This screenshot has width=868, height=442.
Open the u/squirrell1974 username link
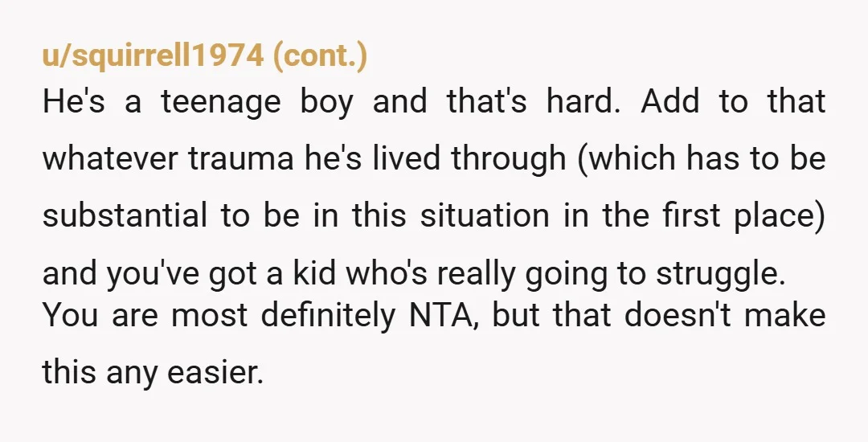point(153,55)
